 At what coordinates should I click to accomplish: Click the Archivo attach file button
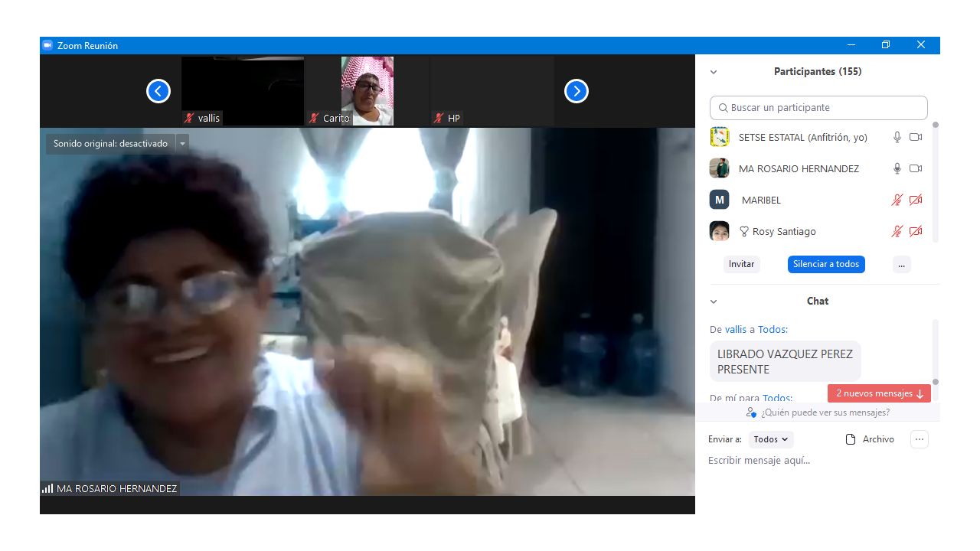point(870,439)
